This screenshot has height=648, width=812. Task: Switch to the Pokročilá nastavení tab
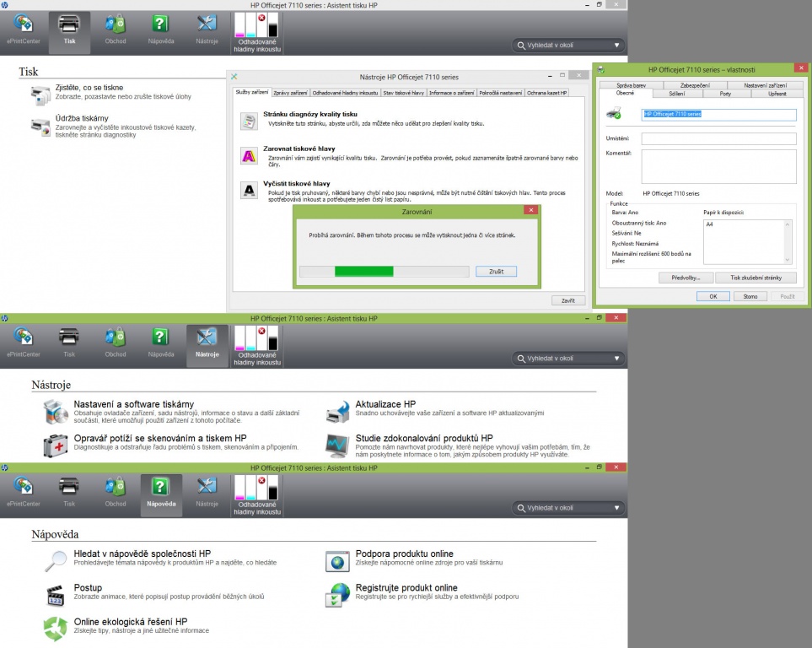[x=500, y=93]
